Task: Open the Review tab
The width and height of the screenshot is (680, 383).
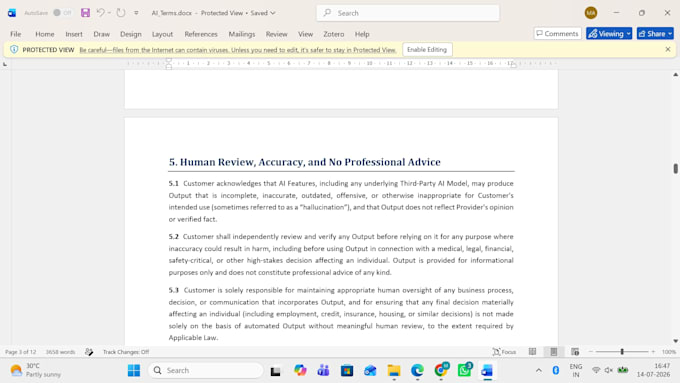Action: [x=276, y=34]
